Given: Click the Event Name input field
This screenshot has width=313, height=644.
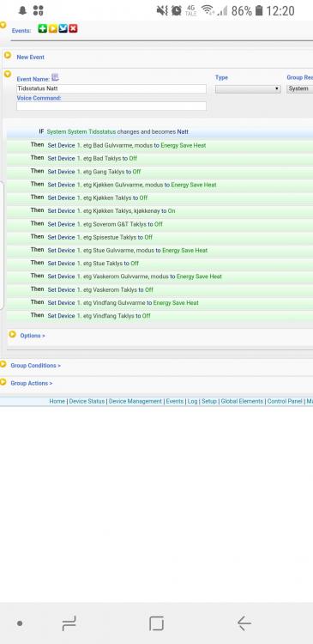Looking at the screenshot, I should pos(111,88).
